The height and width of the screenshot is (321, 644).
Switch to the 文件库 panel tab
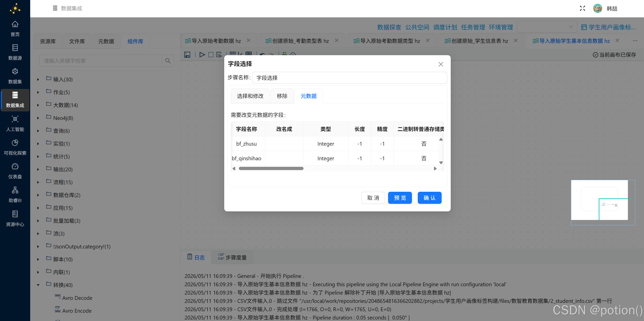[x=77, y=41]
